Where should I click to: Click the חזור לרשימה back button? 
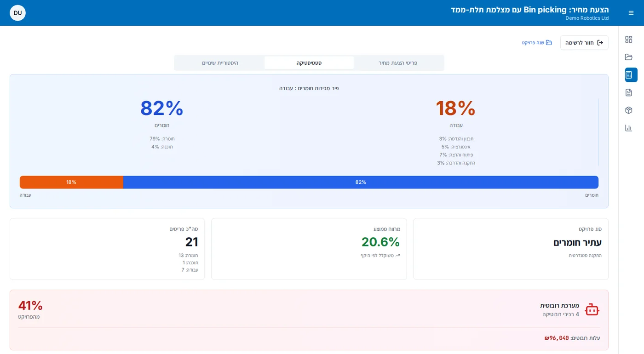(x=584, y=43)
